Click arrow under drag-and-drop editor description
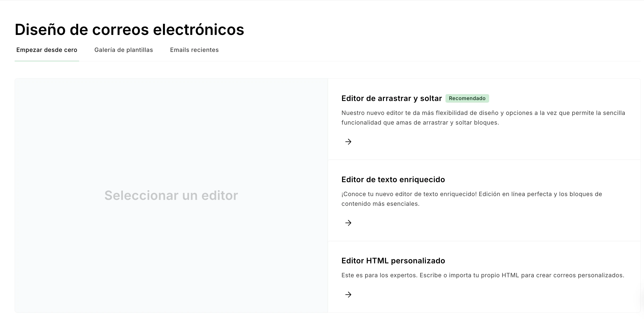The width and height of the screenshot is (644, 328). point(348,142)
